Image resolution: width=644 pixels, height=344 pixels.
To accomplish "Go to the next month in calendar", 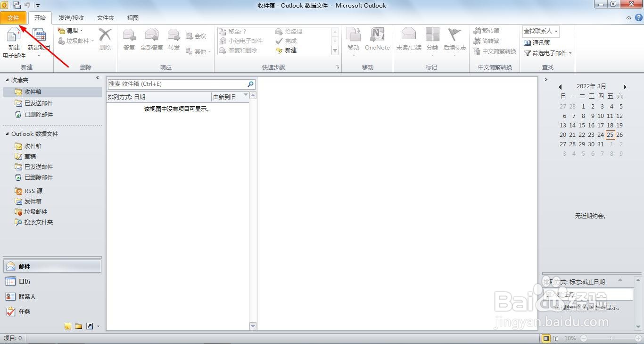I will (625, 87).
